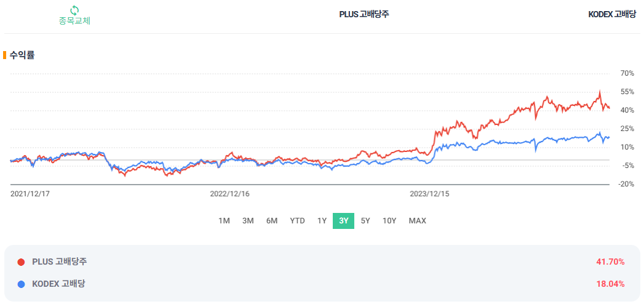The width and height of the screenshot is (644, 304).
Task: Click the 40% y-axis label
Action: click(627, 110)
